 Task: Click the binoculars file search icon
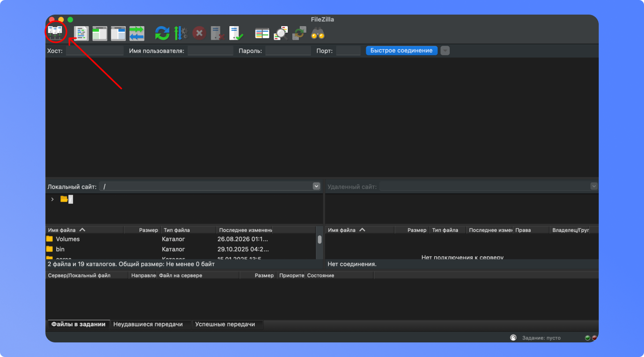[x=318, y=33]
